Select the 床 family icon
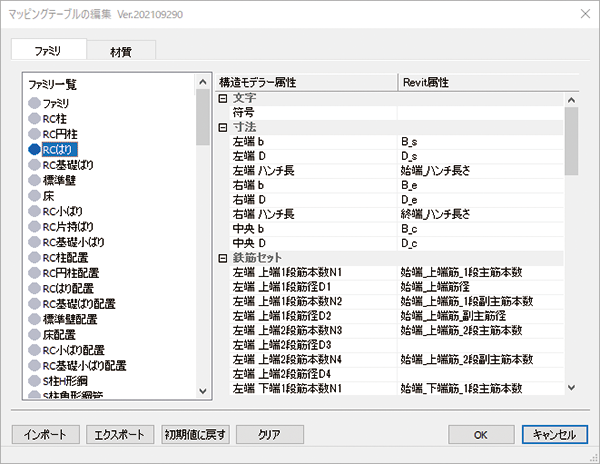The height and width of the screenshot is (464, 600). coord(35,196)
